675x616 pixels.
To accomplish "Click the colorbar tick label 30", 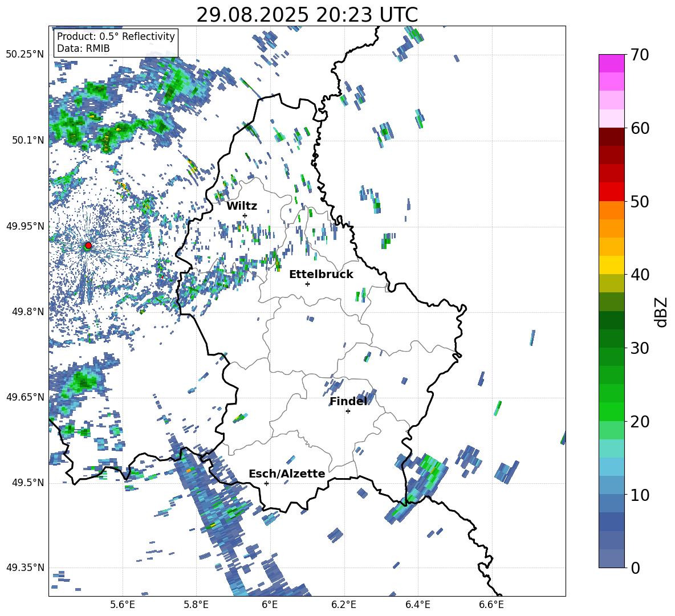I will [639, 348].
